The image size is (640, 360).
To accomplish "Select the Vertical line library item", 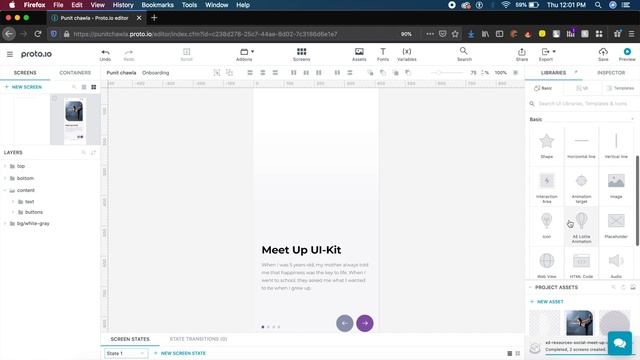I will (616, 140).
